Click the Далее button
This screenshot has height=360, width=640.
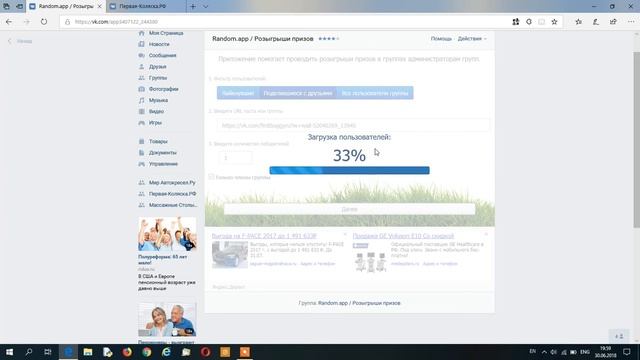pyautogui.click(x=349, y=209)
